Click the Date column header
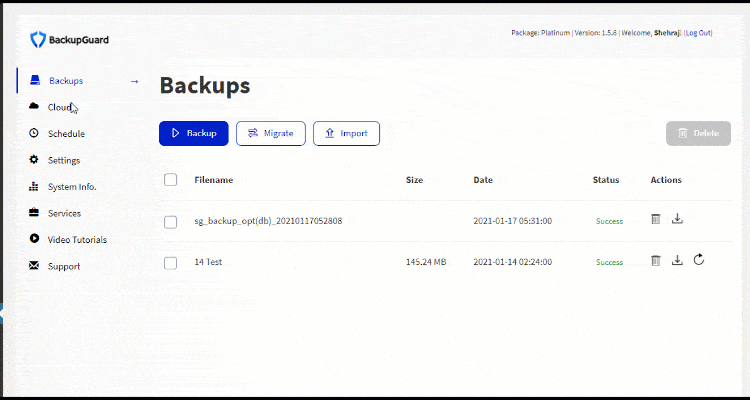Viewport: 750px width, 400px height. pos(483,180)
